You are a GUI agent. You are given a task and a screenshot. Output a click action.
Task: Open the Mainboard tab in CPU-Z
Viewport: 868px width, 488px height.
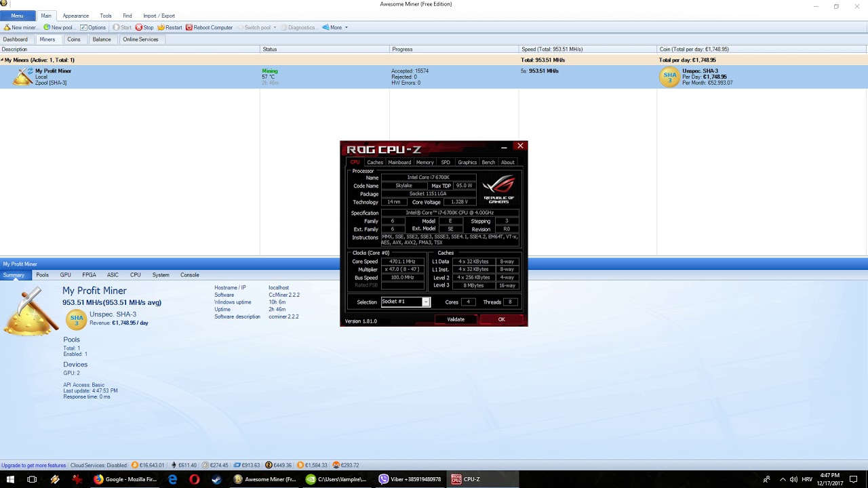pyautogui.click(x=399, y=163)
